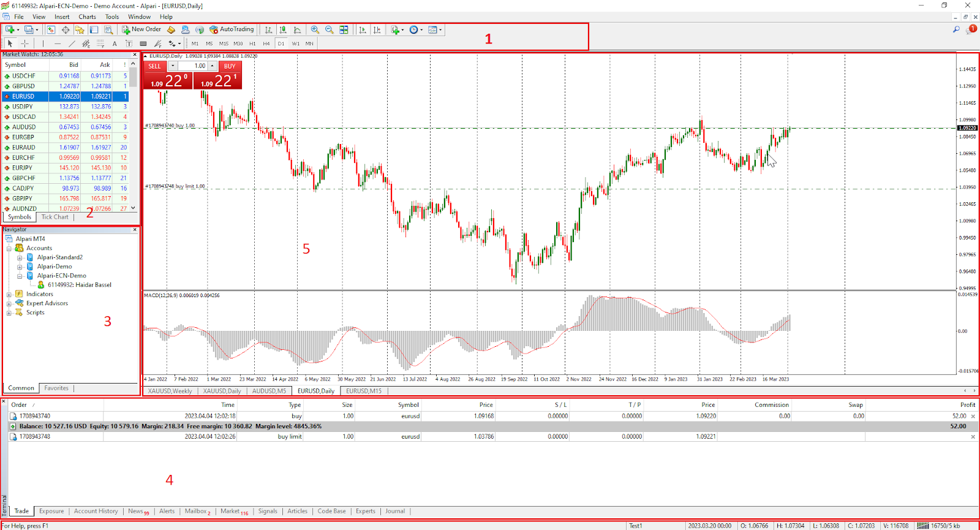Viewport: 980px width, 530px height.
Task: Launch MetaEditor via the yellow diamond icon
Action: (x=171, y=29)
